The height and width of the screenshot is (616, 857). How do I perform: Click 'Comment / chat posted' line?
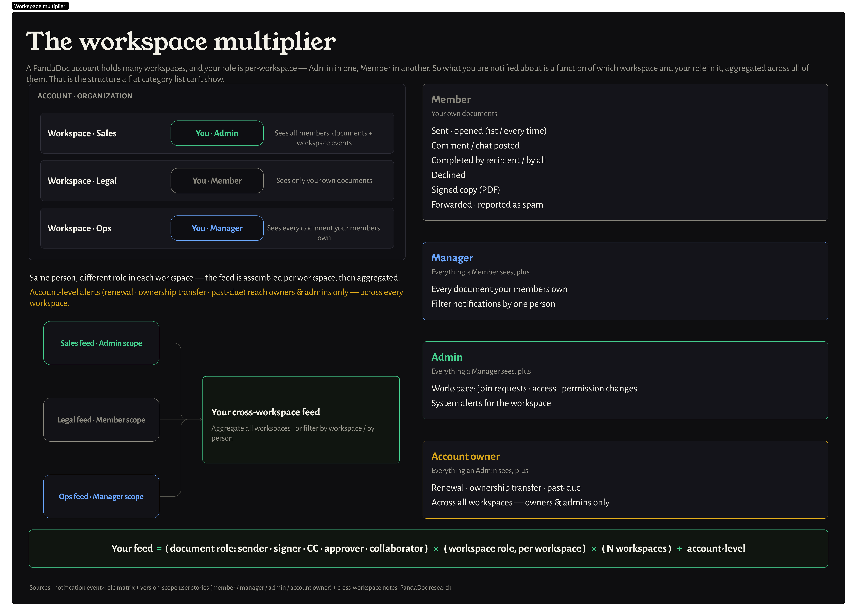point(475,145)
